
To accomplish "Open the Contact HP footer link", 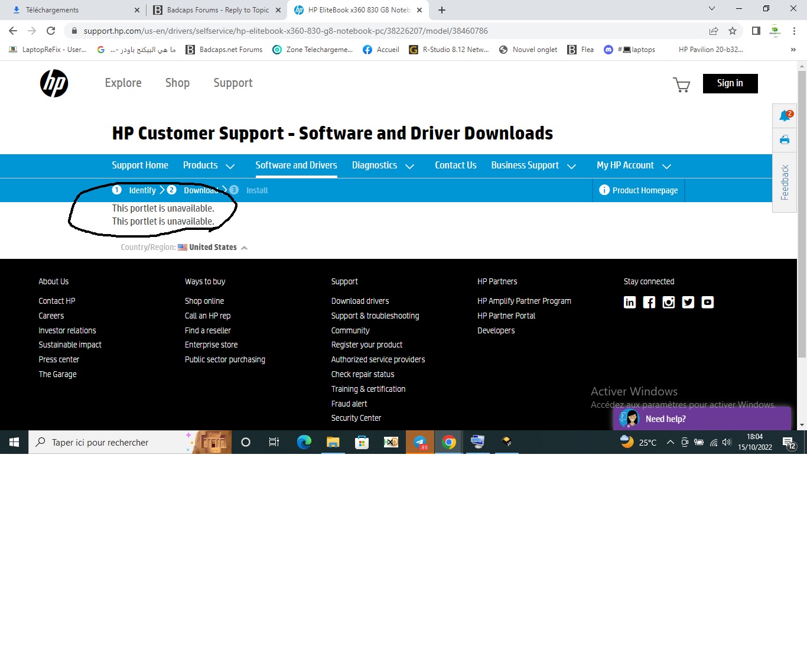I will [57, 301].
